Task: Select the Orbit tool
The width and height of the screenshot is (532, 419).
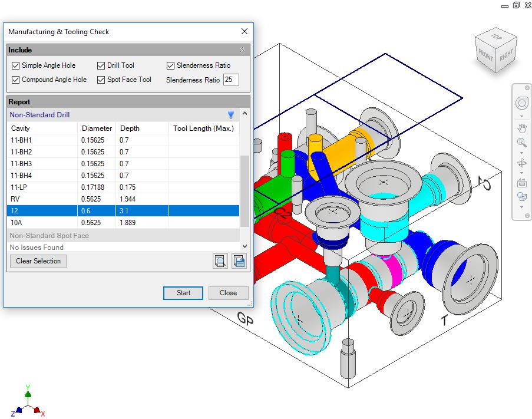Action: pyautogui.click(x=521, y=163)
